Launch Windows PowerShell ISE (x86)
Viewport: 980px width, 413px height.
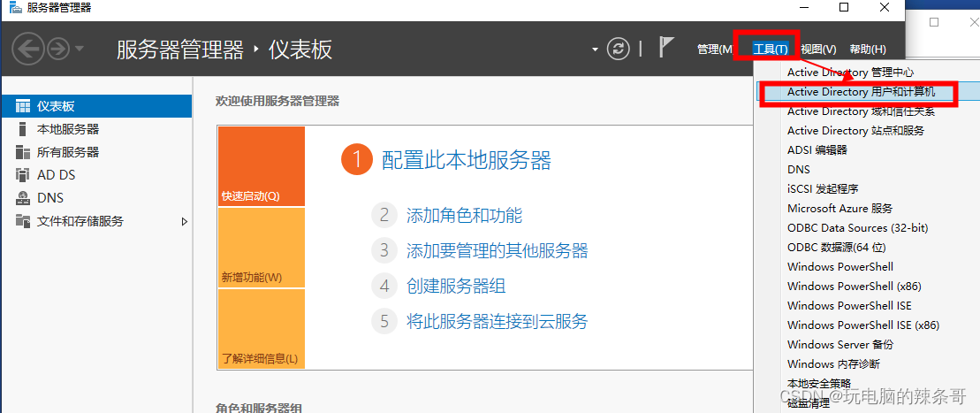coord(863,325)
